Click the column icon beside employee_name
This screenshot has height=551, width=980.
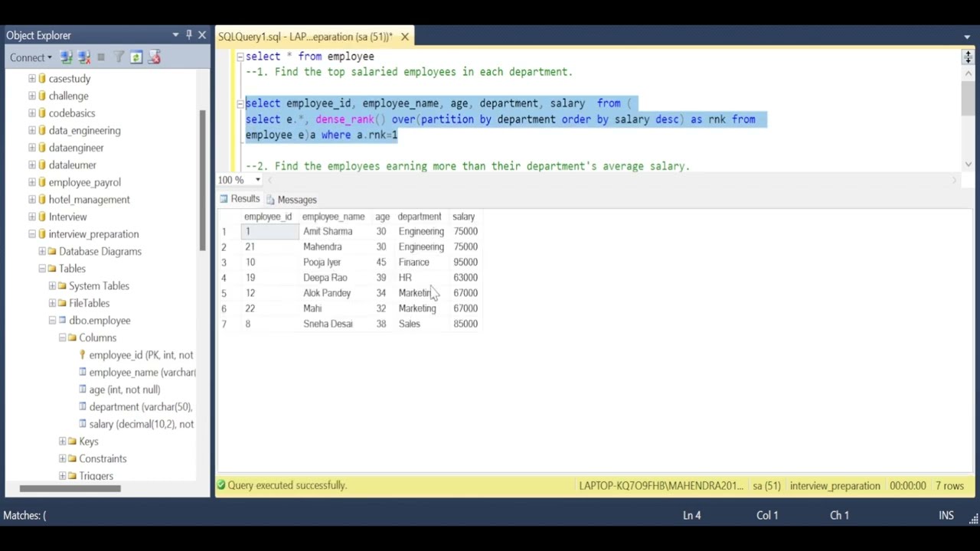click(82, 372)
